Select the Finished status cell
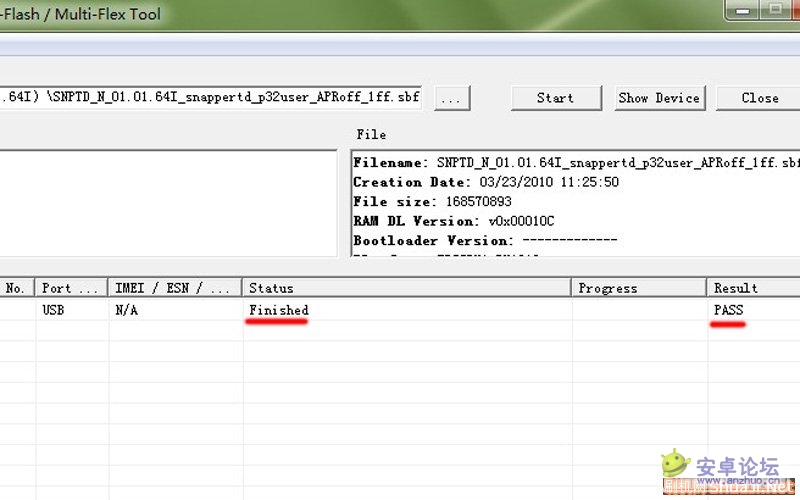Screen dimensions: 800x500 click(279, 310)
